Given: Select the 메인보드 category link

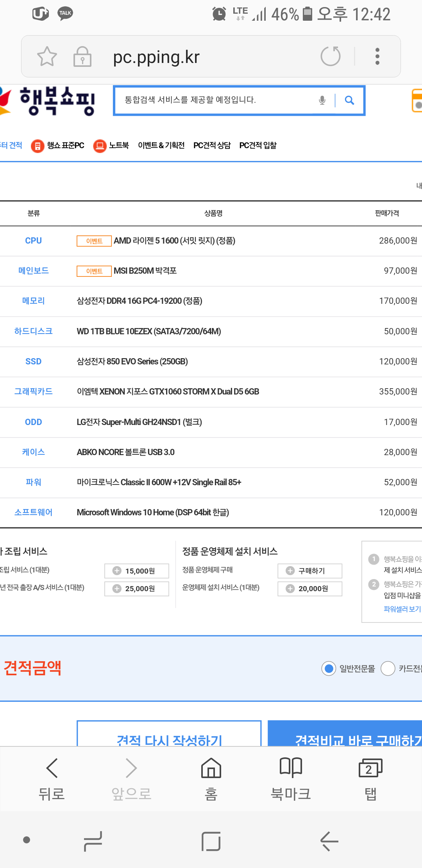Looking at the screenshot, I should [34, 271].
